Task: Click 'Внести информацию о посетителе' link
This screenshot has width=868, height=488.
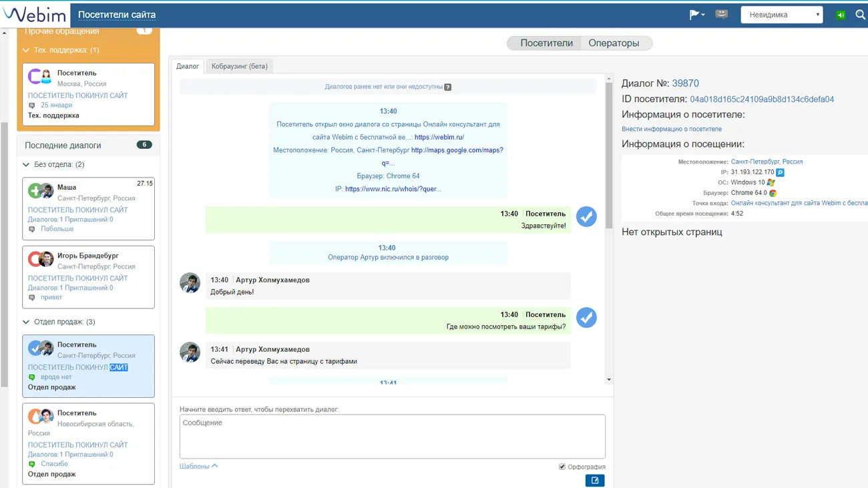Action: pos(671,130)
